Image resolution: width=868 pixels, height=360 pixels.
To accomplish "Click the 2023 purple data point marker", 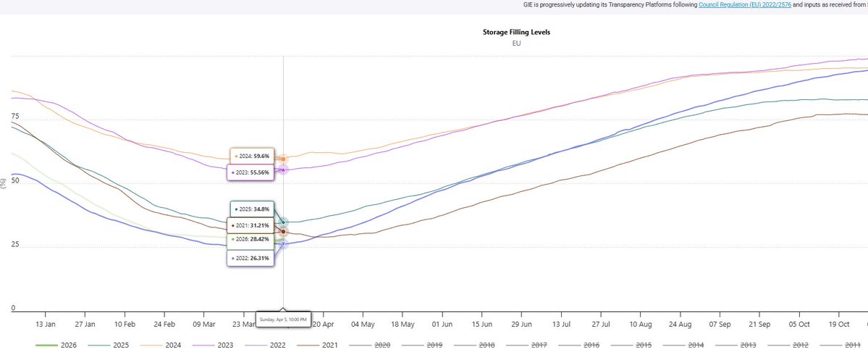I will pyautogui.click(x=284, y=169).
